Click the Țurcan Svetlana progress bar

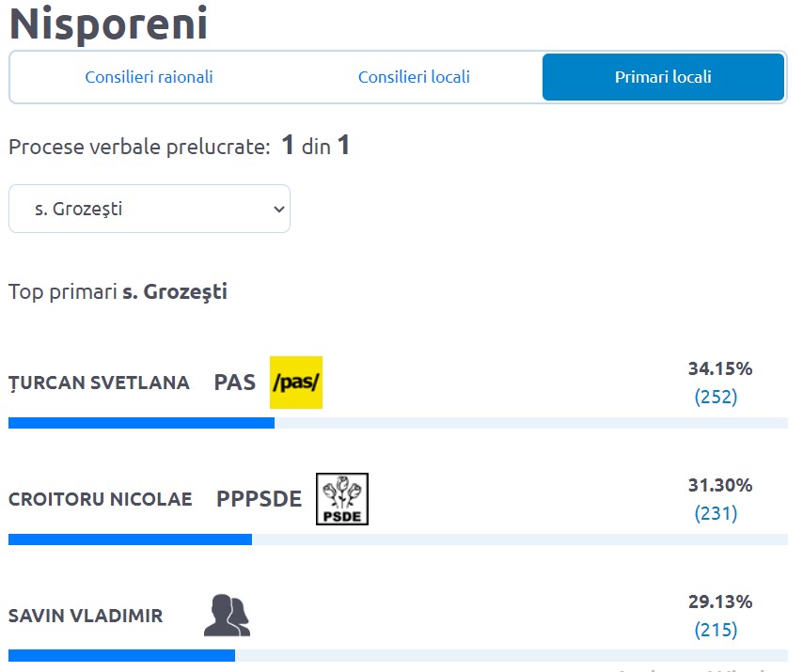(398, 423)
